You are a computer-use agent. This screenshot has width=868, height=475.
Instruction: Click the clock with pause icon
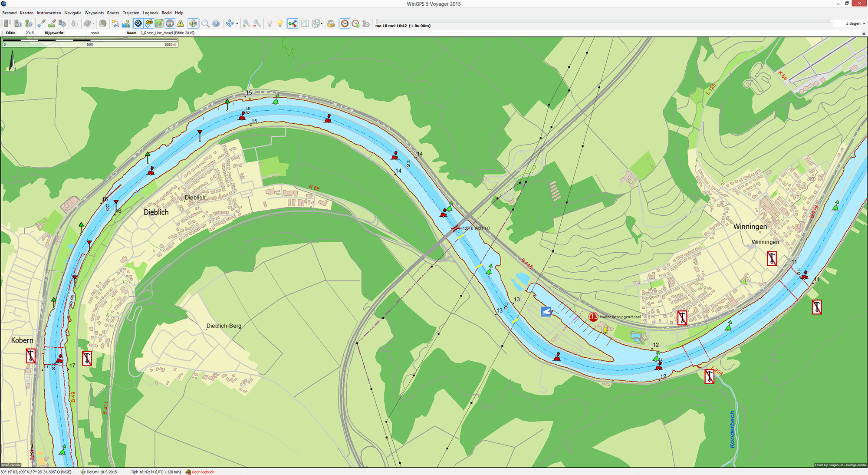click(x=355, y=23)
